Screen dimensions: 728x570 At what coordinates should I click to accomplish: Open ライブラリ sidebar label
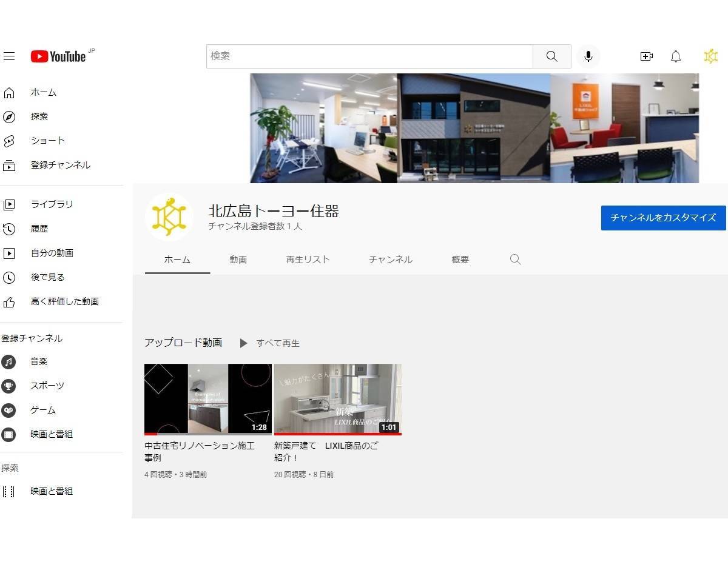pos(52,204)
